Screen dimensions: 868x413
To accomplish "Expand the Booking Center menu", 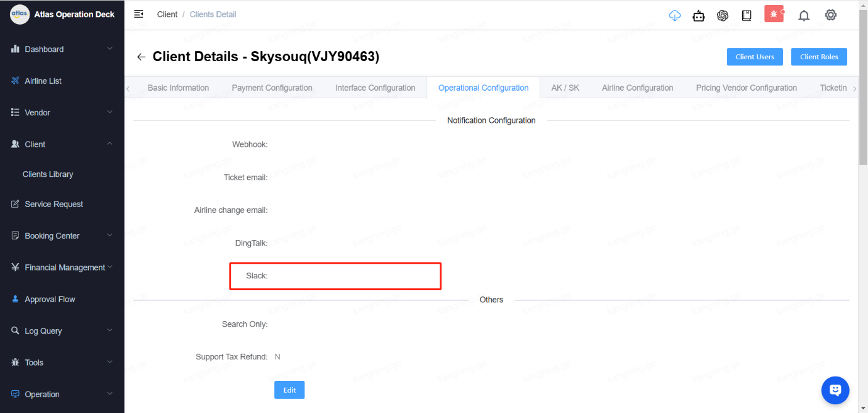I will (x=62, y=236).
